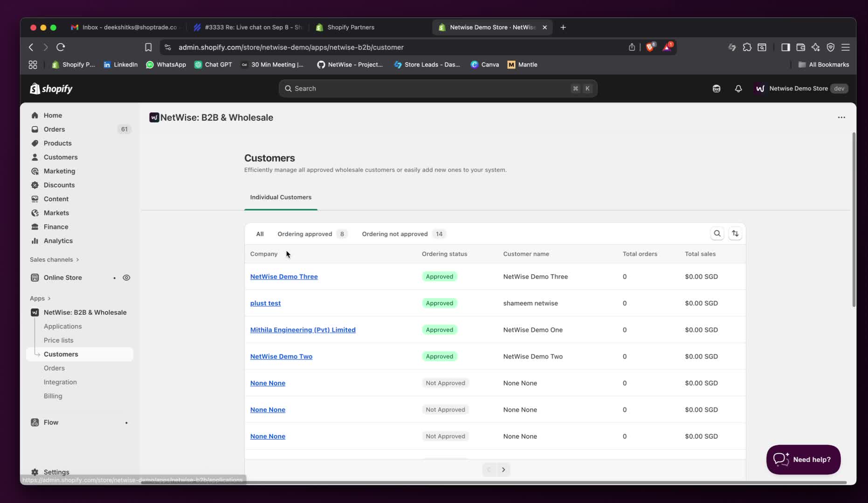868x503 pixels.
Task: Open Customers in the main Shopify sidebar
Action: (x=61, y=157)
